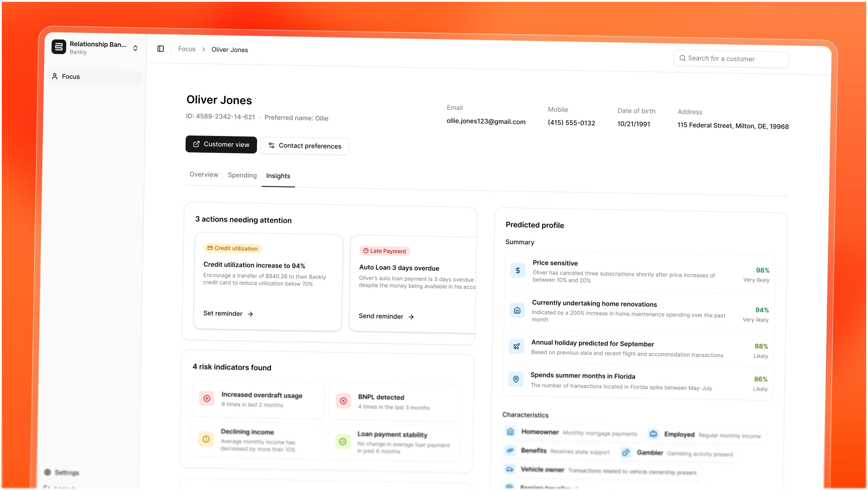The image size is (868, 490).
Task: Open Contact preferences
Action: (x=305, y=146)
